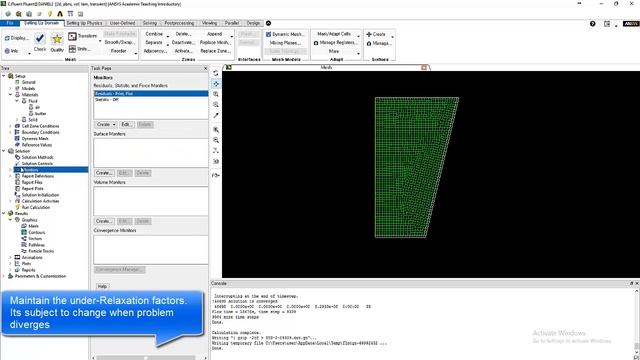The image size is (640, 360).
Task: Select 'Residuals - Print, Plot' list row
Action: (x=151, y=93)
